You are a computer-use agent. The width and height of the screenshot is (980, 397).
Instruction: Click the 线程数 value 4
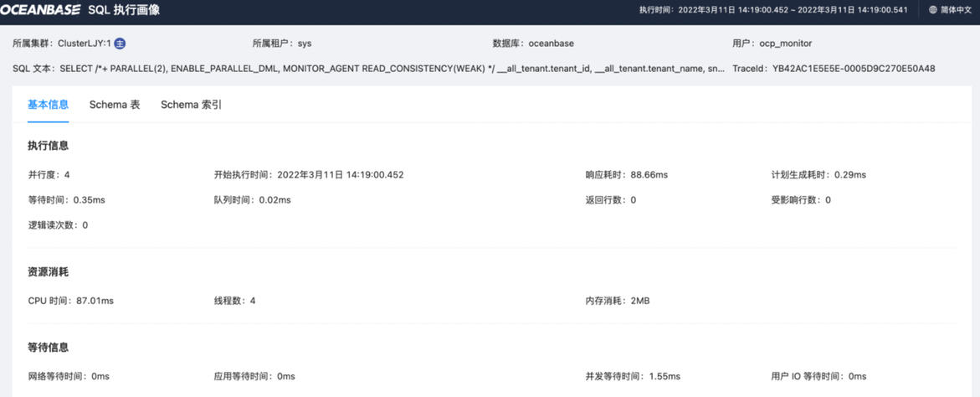(x=253, y=301)
